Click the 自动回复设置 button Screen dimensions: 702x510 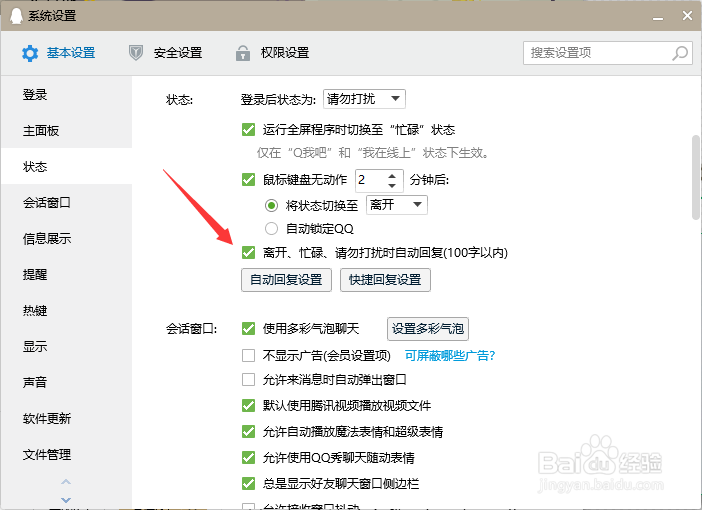pos(286,280)
